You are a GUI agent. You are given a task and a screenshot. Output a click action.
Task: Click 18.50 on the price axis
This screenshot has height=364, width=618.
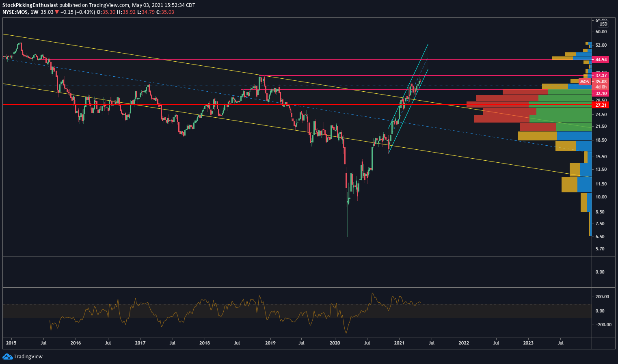click(x=601, y=140)
